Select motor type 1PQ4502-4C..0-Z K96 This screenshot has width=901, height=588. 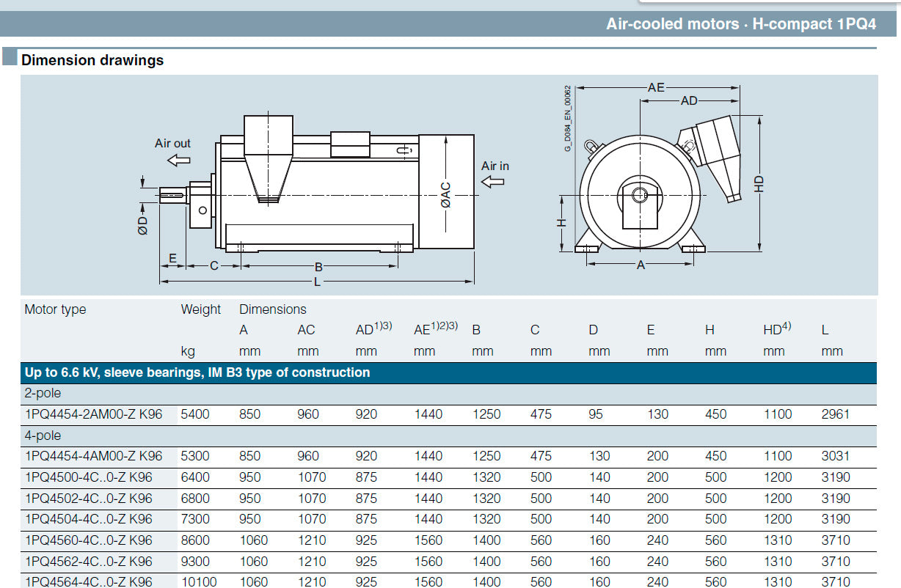coord(89,499)
